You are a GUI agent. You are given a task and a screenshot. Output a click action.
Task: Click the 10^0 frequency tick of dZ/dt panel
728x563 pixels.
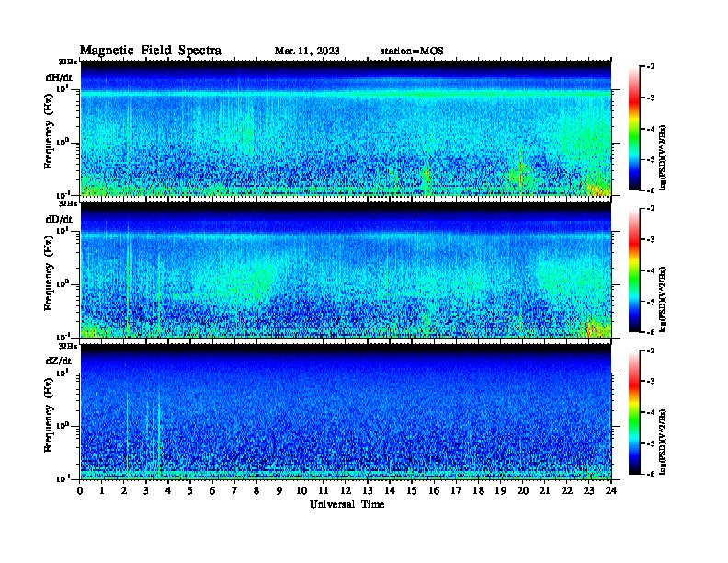click(x=62, y=425)
